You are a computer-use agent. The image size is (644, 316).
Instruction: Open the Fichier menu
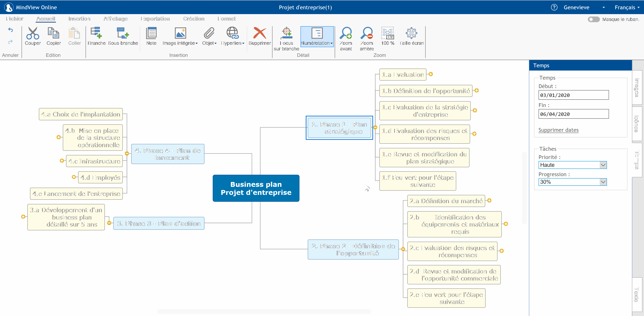(x=14, y=19)
